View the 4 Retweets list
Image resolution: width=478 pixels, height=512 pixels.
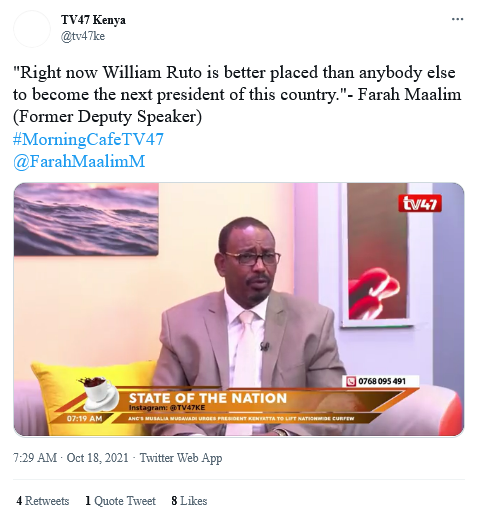pos(43,501)
